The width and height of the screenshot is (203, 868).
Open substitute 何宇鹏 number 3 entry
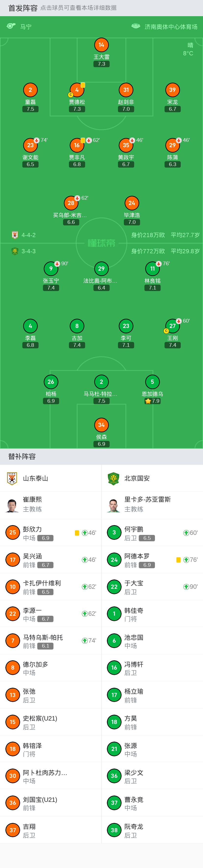[152, 533]
